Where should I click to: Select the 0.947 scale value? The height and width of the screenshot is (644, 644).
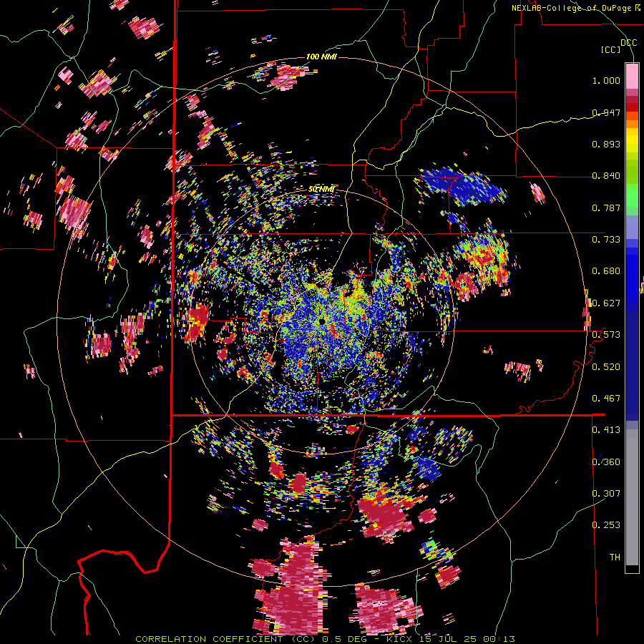point(606,112)
